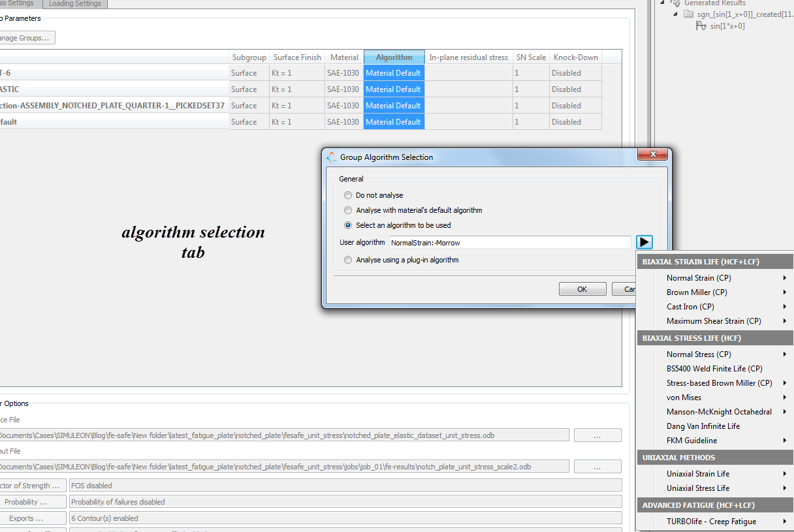The image size is (794, 532).
Task: Open the algorithm list with the blue arrow button
Action: pyautogui.click(x=644, y=242)
